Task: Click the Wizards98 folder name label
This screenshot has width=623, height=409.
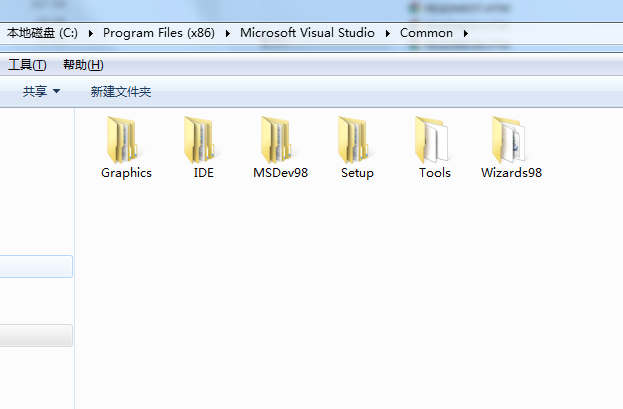Action: pyautogui.click(x=511, y=173)
